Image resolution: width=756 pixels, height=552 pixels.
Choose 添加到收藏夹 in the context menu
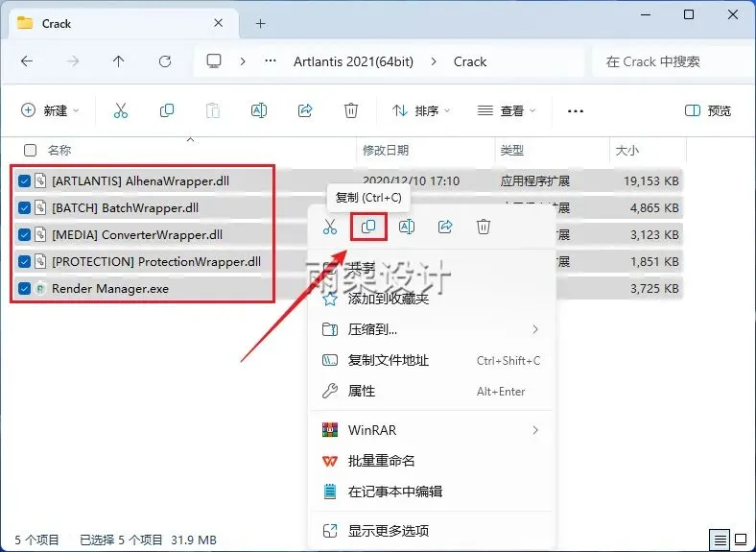431,299
